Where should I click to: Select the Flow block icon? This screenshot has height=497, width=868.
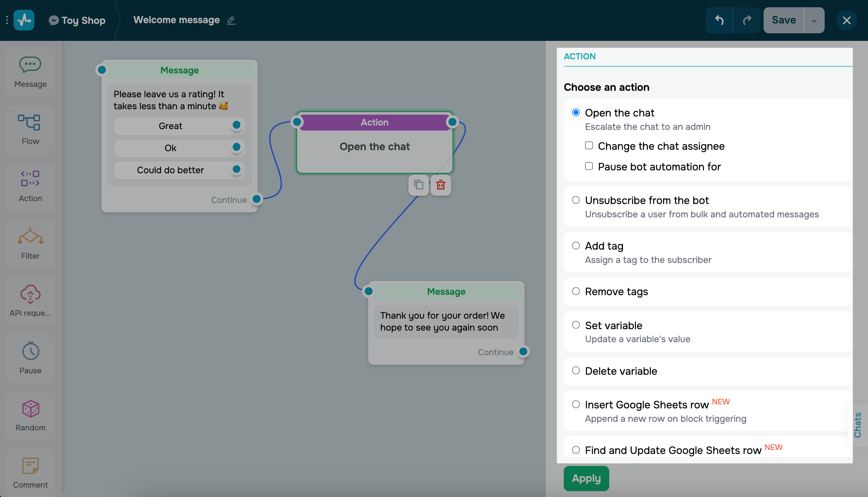[30, 123]
